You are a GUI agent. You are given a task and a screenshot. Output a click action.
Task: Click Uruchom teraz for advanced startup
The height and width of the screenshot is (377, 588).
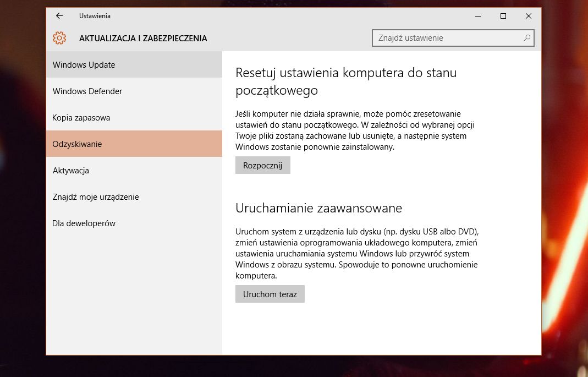[x=270, y=294]
